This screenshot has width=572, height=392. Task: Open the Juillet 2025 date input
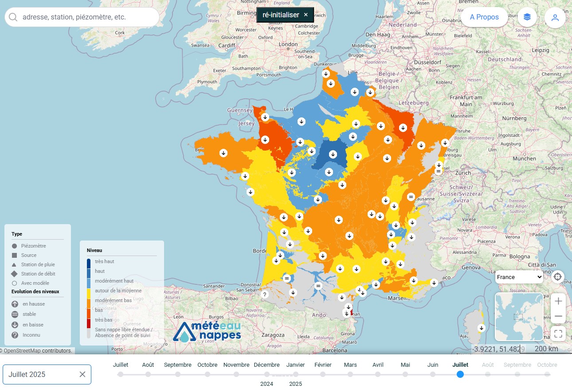tap(42, 374)
